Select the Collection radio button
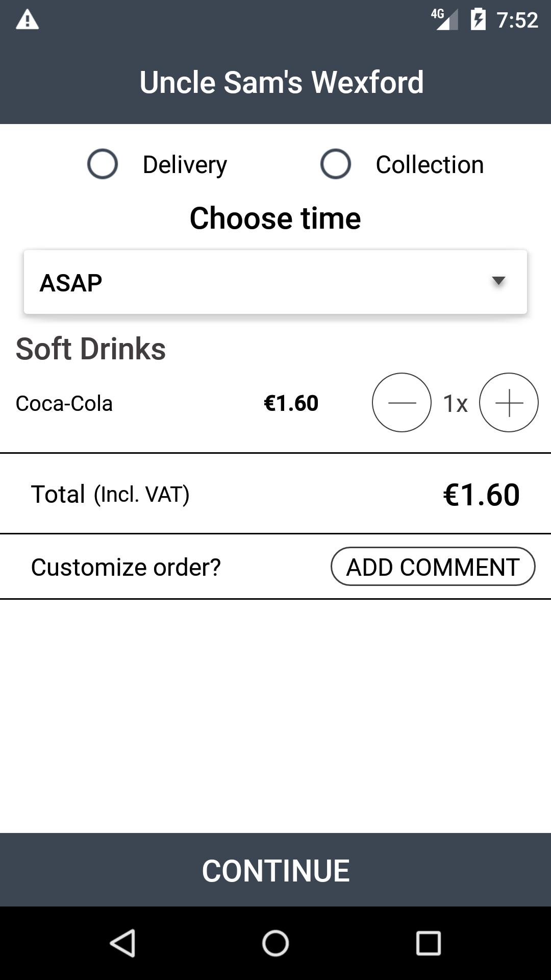The width and height of the screenshot is (551, 980). (x=335, y=164)
